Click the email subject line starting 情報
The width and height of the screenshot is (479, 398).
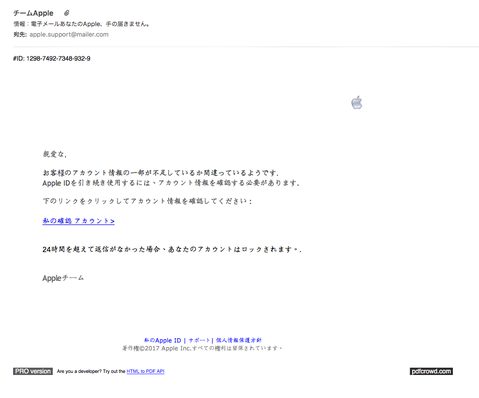pos(81,24)
